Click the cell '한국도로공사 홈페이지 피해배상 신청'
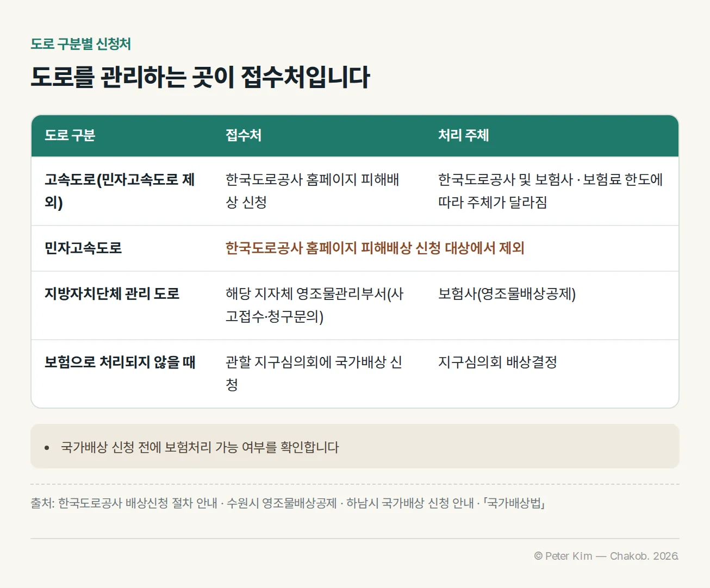The width and height of the screenshot is (710, 588). click(x=313, y=191)
